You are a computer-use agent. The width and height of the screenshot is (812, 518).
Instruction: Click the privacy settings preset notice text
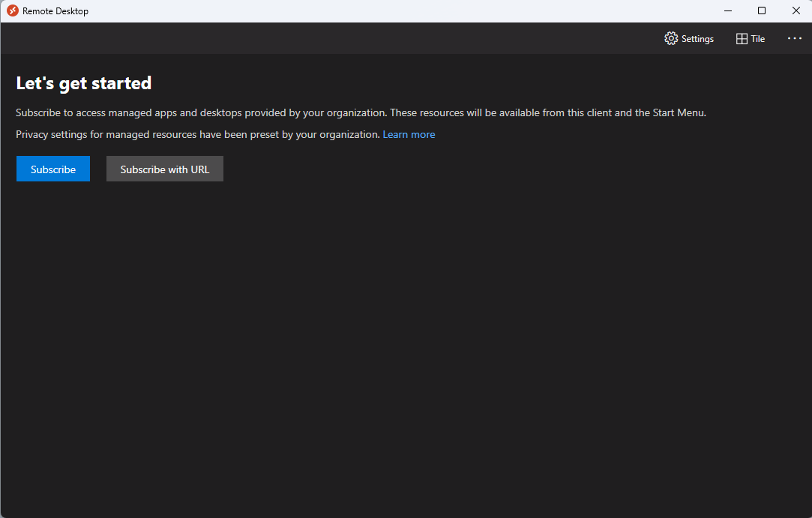198,134
